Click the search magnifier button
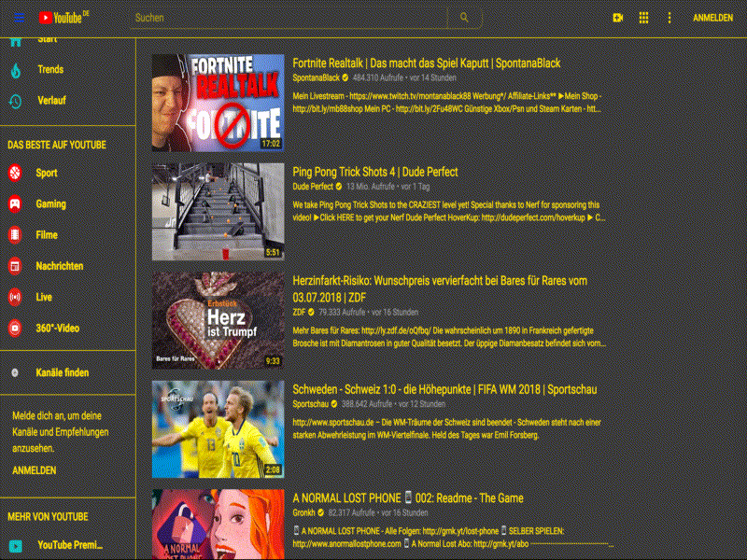 coord(464,18)
